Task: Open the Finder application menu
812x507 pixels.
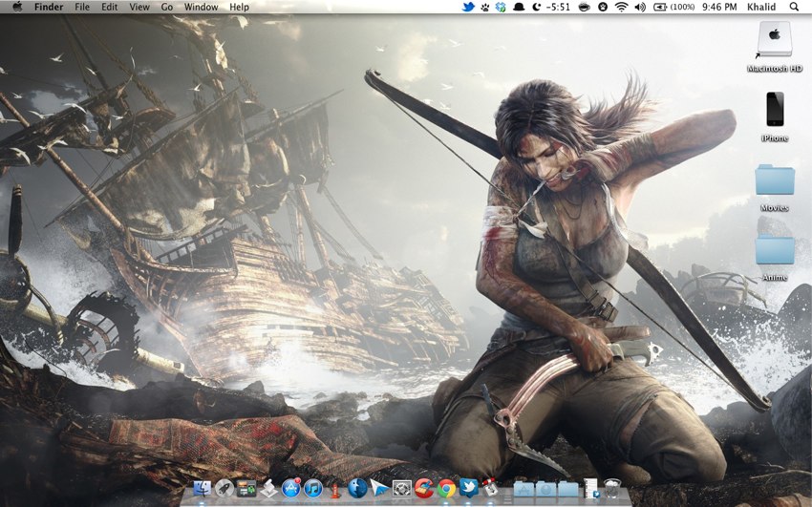Action: point(49,8)
